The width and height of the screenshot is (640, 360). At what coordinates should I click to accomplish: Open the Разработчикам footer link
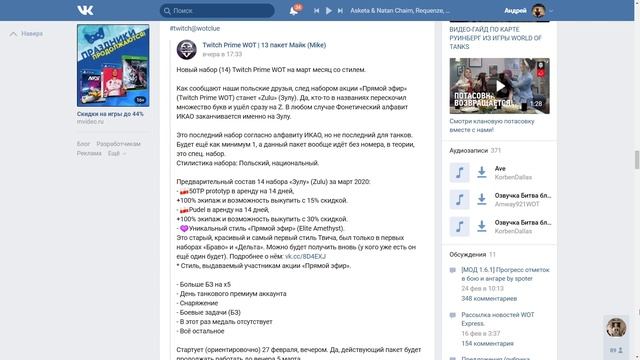(x=118, y=144)
